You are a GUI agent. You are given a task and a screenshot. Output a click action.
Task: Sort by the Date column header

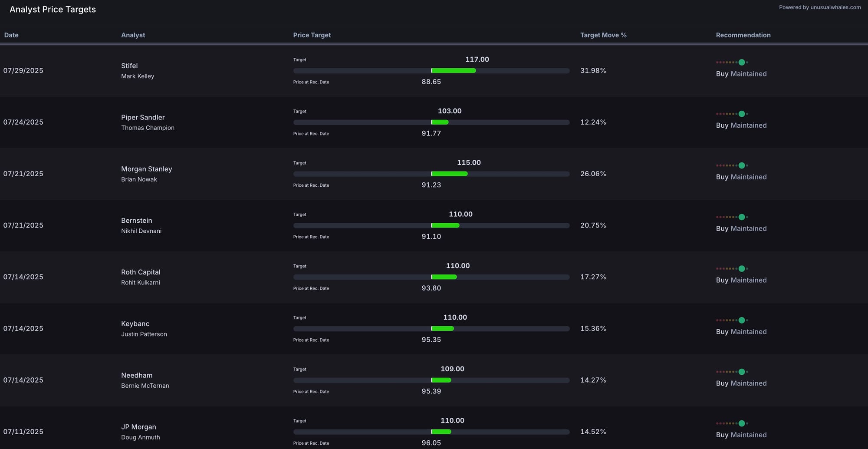[x=11, y=35]
